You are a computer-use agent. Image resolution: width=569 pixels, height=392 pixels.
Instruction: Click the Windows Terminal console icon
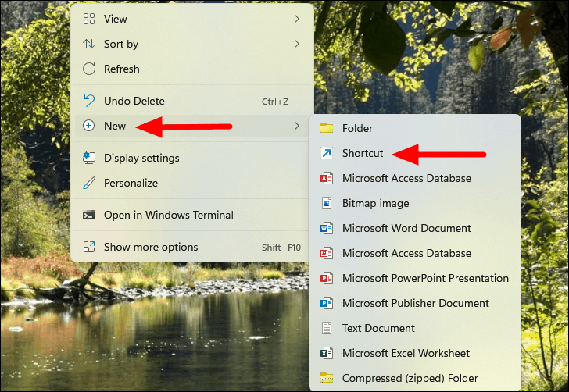89,215
